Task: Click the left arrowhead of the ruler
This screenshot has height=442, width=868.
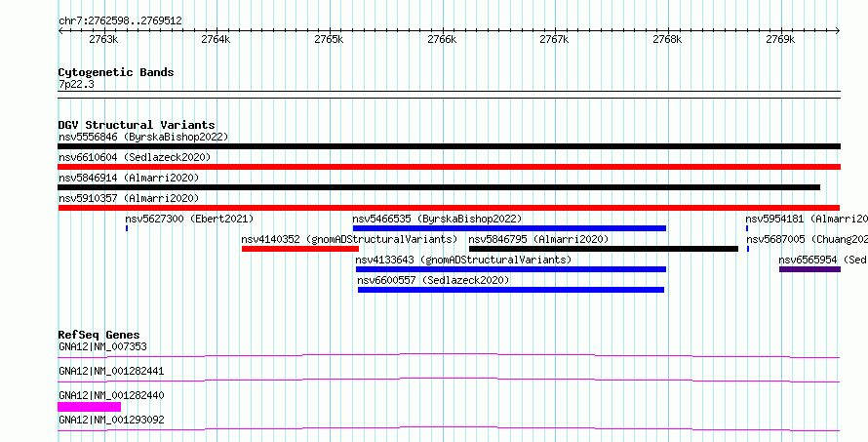Action: click(60, 31)
